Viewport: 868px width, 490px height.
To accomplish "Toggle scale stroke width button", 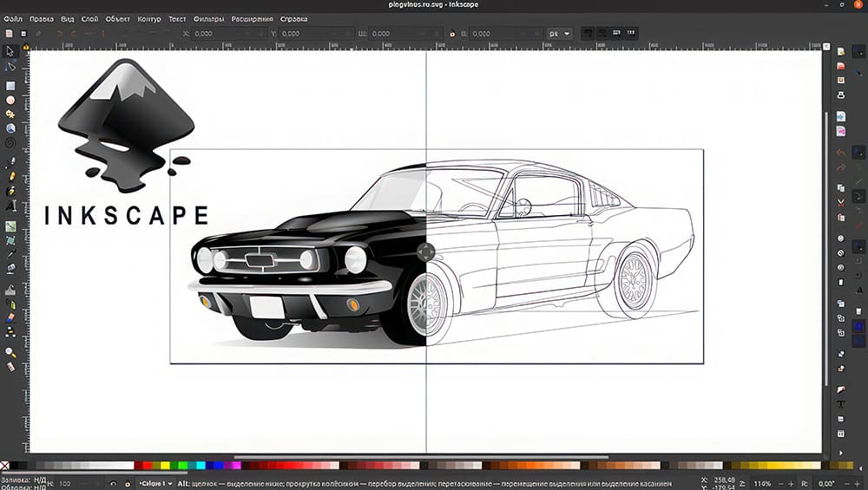I will (588, 33).
